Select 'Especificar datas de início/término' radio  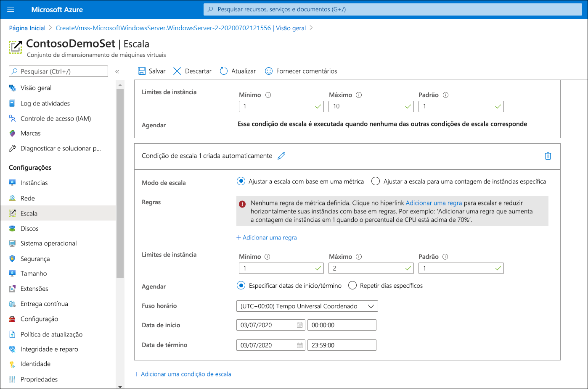pos(241,286)
